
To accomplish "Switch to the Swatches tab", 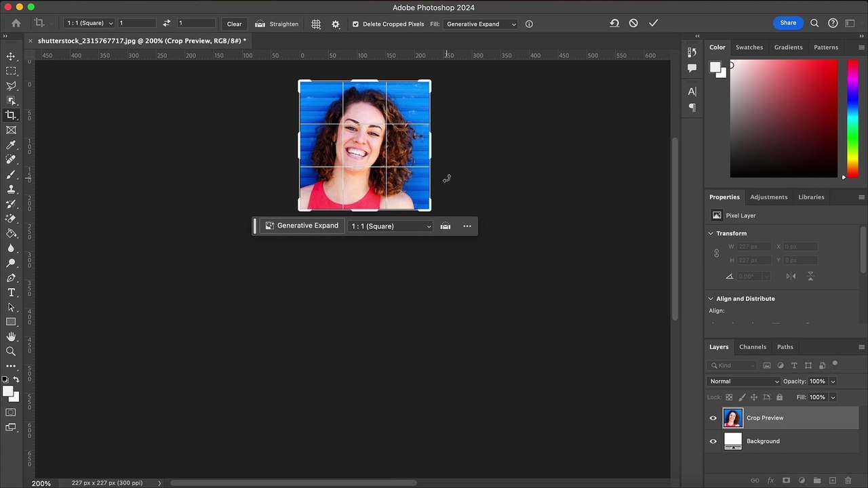I will (x=749, y=47).
